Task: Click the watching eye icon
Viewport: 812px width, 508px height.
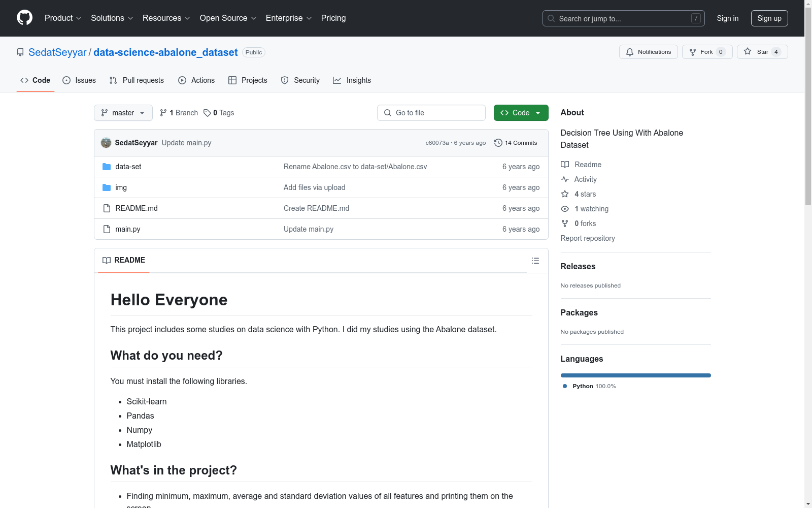Action: pyautogui.click(x=565, y=209)
